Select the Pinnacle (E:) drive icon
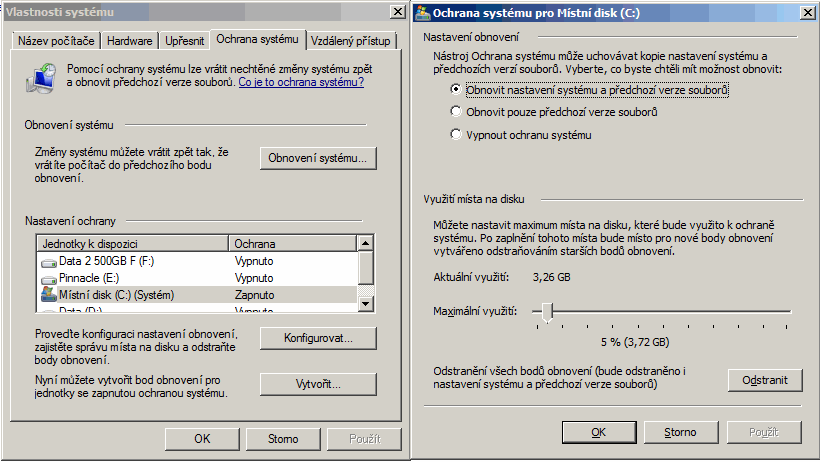This screenshot has height=462, width=820. (x=49, y=279)
